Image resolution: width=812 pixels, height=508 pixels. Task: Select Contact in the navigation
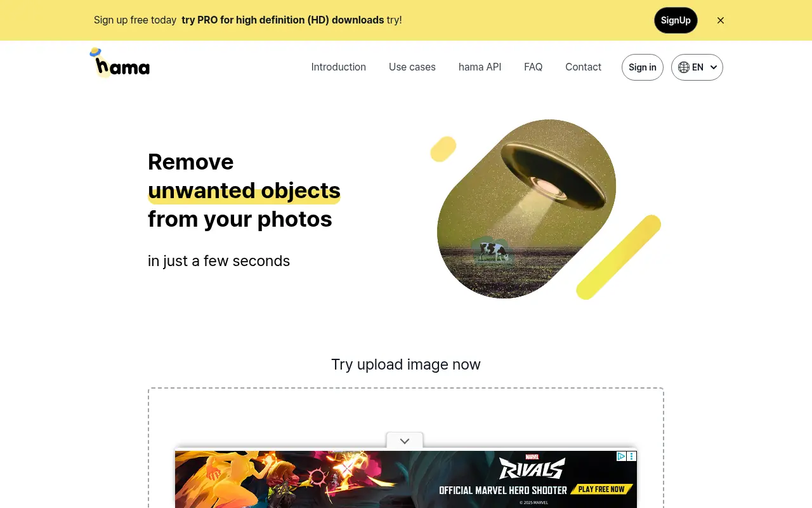(583, 67)
